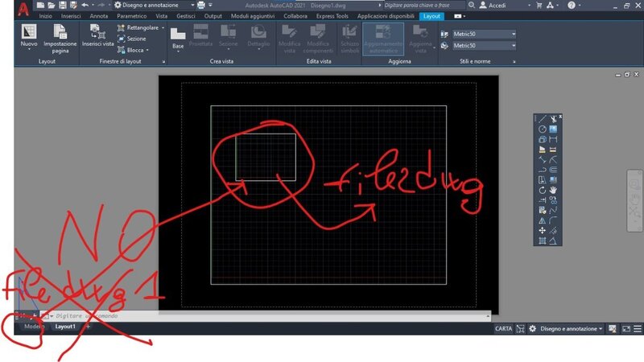The image size is (644, 362).
Task: Open the Vista ribbon tab
Action: click(x=162, y=16)
